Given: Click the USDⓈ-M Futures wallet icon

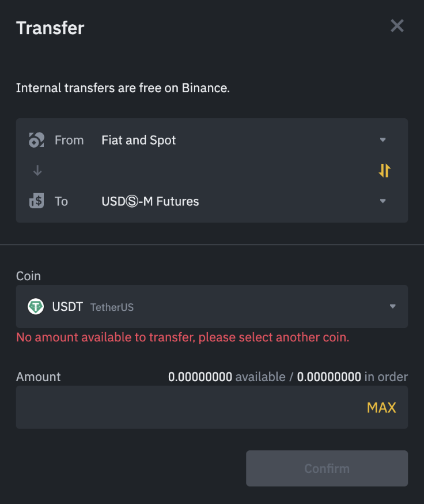Looking at the screenshot, I should (36, 201).
